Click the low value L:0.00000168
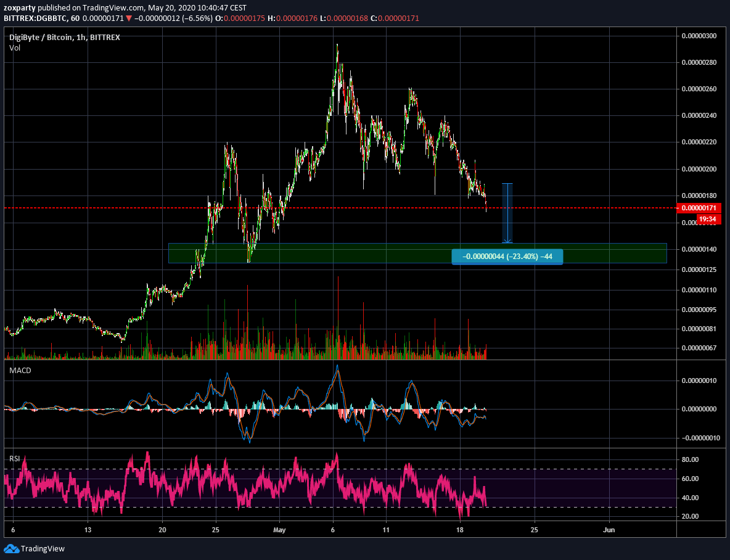Image resolution: width=730 pixels, height=560 pixels. point(343,19)
